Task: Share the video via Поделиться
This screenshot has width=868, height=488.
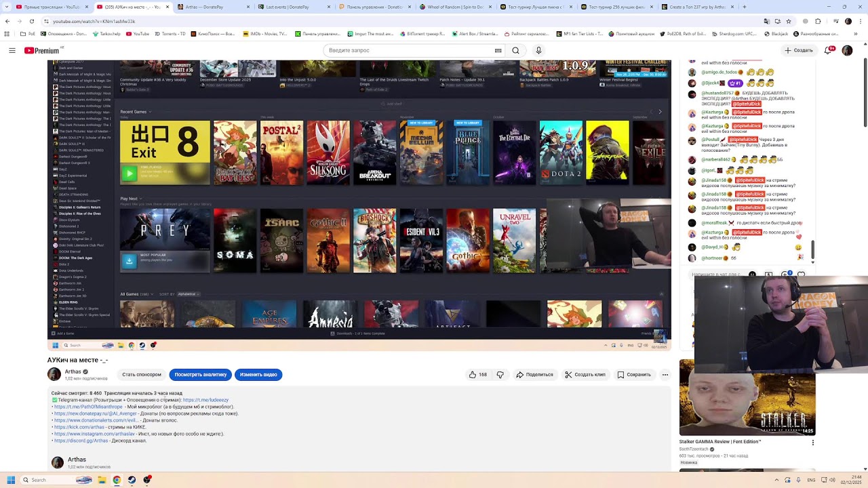Action: pos(534,374)
